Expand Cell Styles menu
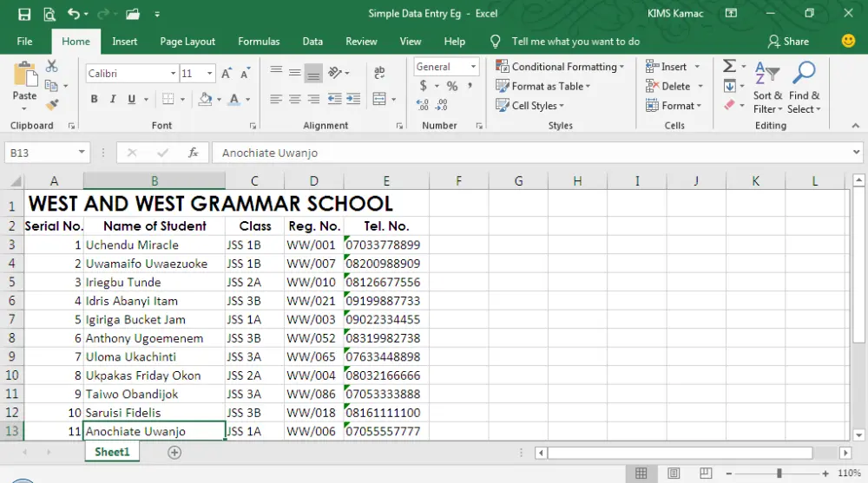This screenshot has width=868, height=483. coord(529,106)
